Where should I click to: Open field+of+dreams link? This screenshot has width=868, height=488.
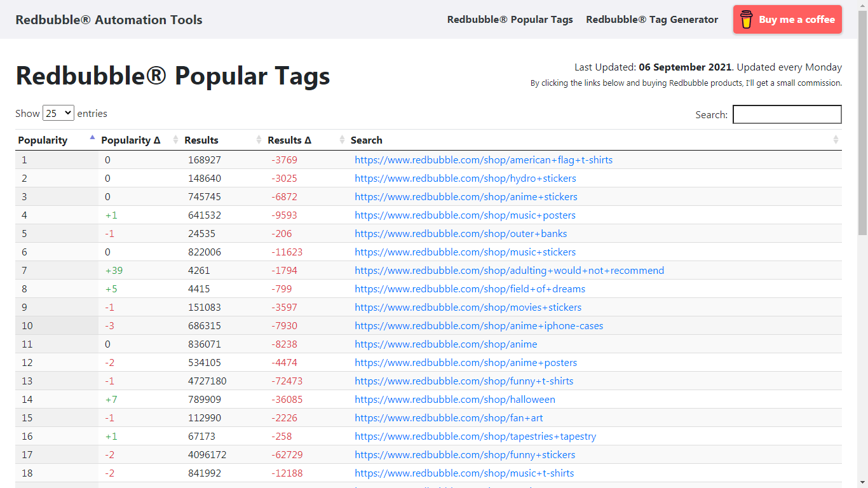(470, 289)
